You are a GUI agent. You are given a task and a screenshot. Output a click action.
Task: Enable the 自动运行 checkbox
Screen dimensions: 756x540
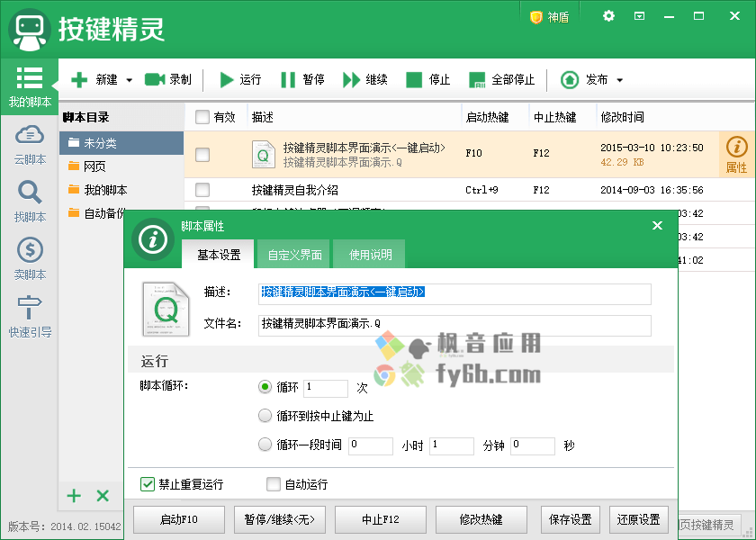pyautogui.click(x=274, y=484)
